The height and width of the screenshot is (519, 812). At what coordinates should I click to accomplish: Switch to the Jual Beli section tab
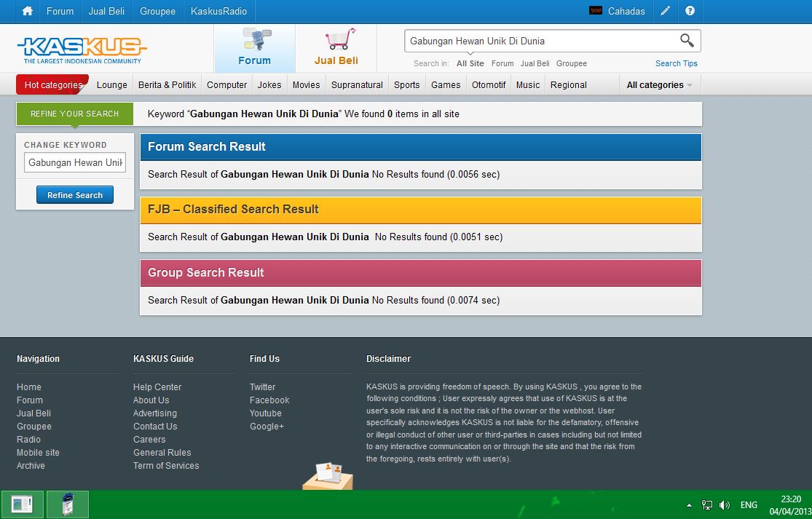tap(336, 49)
